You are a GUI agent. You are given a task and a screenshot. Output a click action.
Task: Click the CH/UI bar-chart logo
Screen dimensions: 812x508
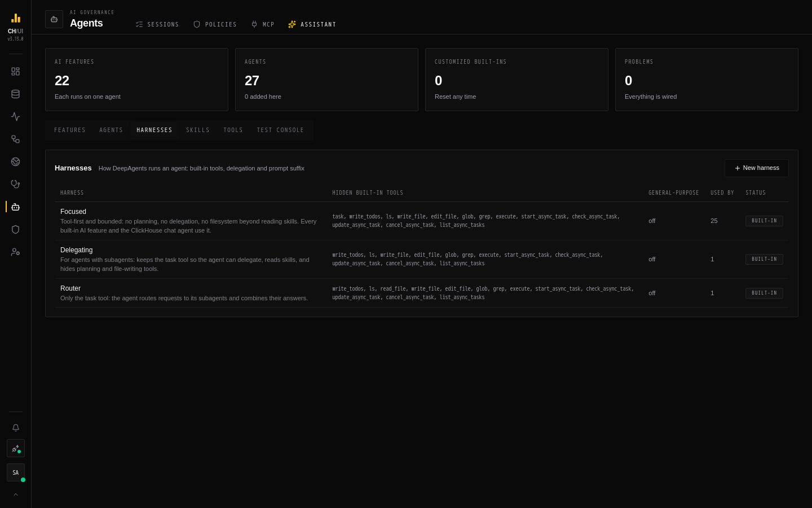[15, 18]
